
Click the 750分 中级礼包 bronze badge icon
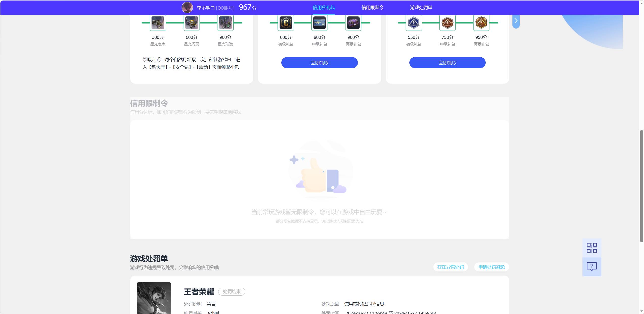[448, 23]
